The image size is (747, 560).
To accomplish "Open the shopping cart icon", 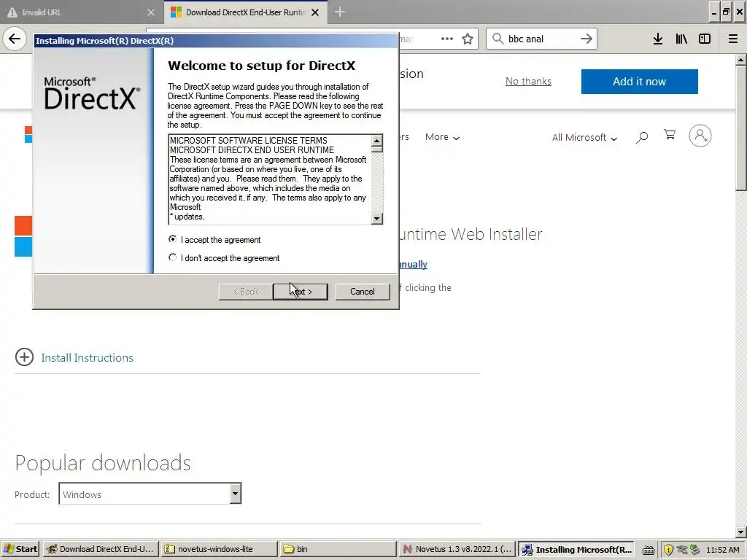I will point(670,135).
